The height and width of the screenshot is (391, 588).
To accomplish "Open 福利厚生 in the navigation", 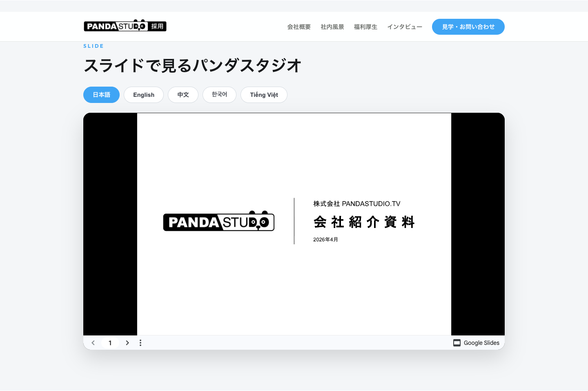I will point(365,27).
